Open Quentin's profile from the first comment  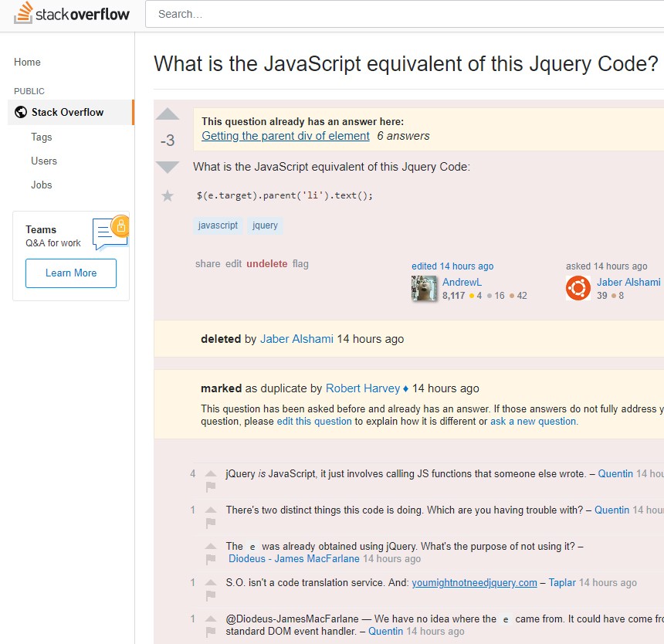coord(615,474)
